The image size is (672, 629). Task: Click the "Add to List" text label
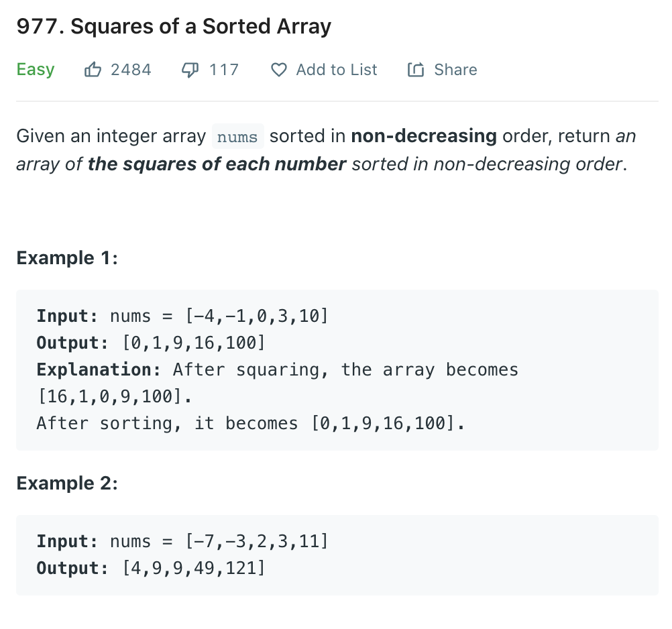tap(337, 70)
